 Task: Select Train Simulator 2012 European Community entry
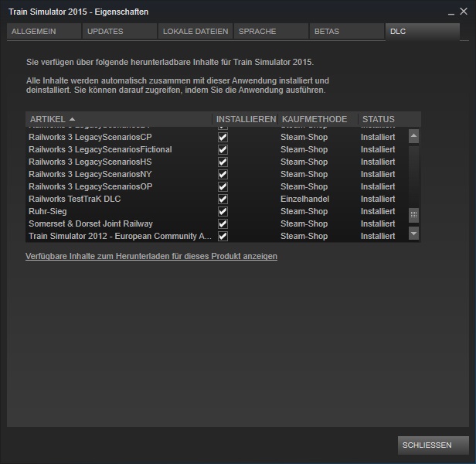pyautogui.click(x=216, y=236)
